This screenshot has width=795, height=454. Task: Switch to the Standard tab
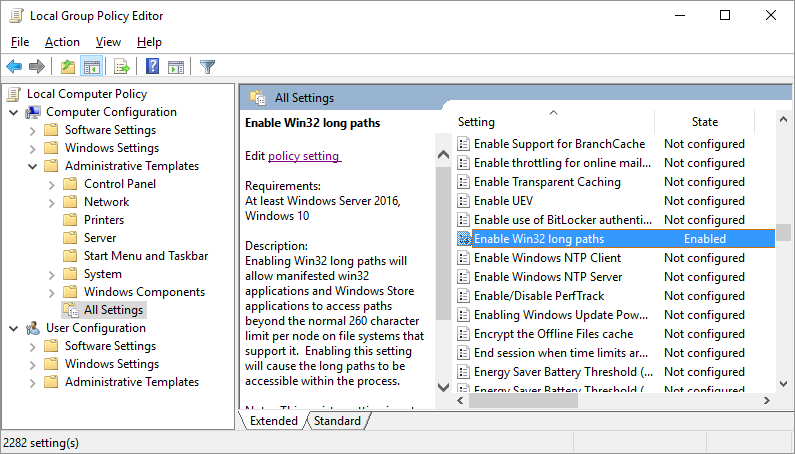pyautogui.click(x=337, y=421)
